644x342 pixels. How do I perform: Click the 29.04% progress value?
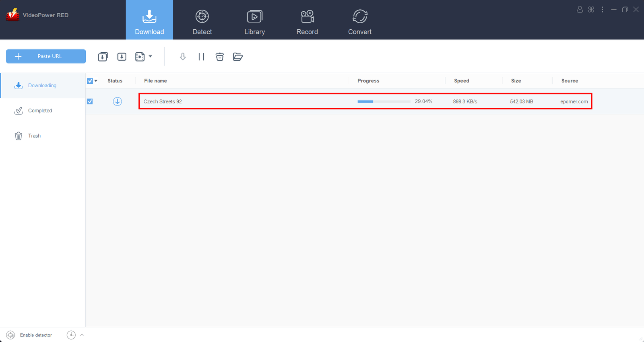pos(424,101)
